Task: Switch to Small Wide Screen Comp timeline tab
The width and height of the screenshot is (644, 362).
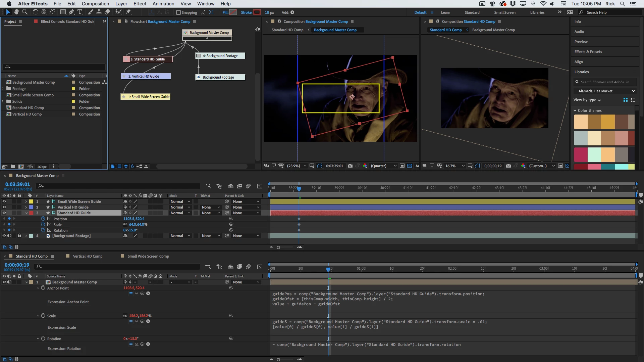Action: 148,256
